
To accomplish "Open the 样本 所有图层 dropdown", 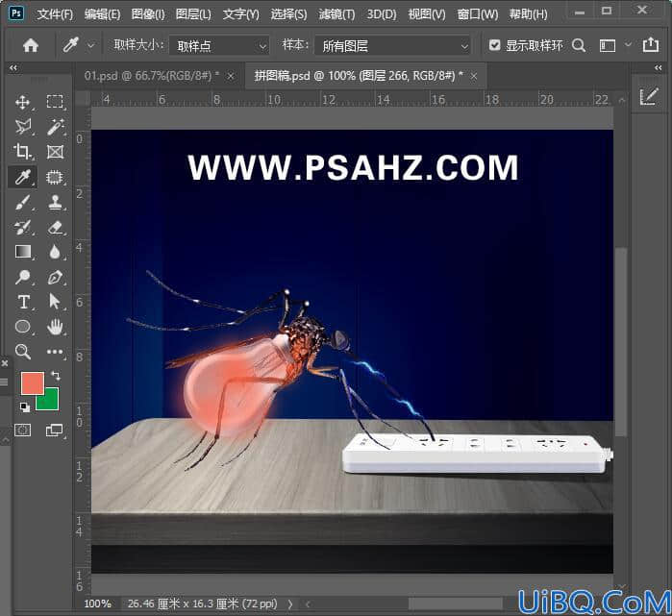I will pos(392,45).
